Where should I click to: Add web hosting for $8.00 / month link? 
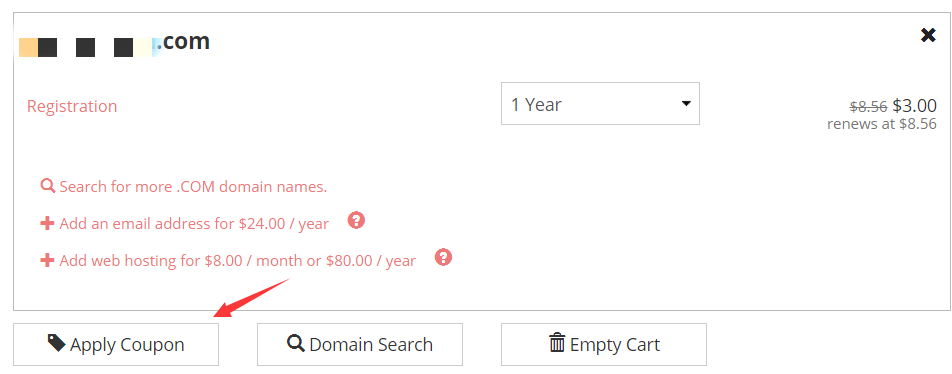click(x=237, y=262)
